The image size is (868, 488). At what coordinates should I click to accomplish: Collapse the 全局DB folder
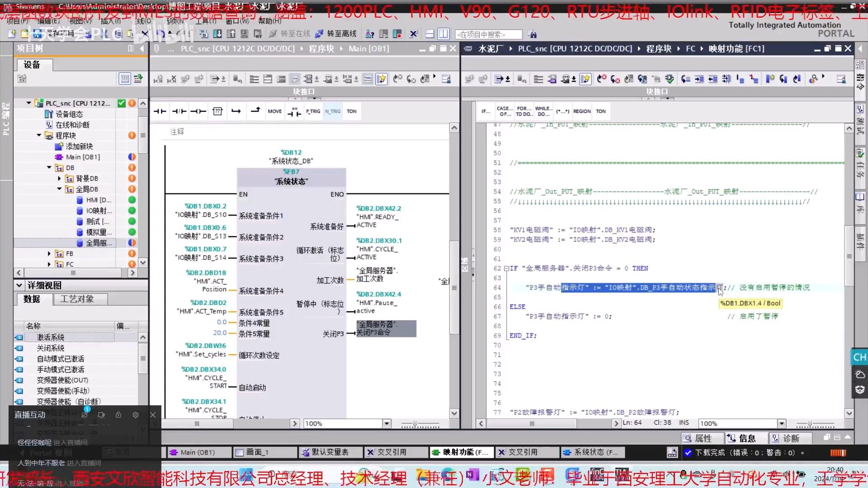59,189
